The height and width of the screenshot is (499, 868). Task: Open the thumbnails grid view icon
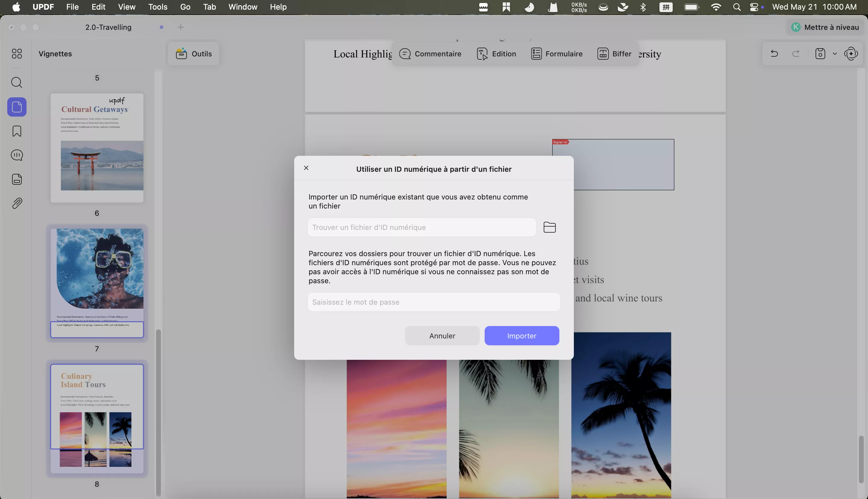pos(17,54)
